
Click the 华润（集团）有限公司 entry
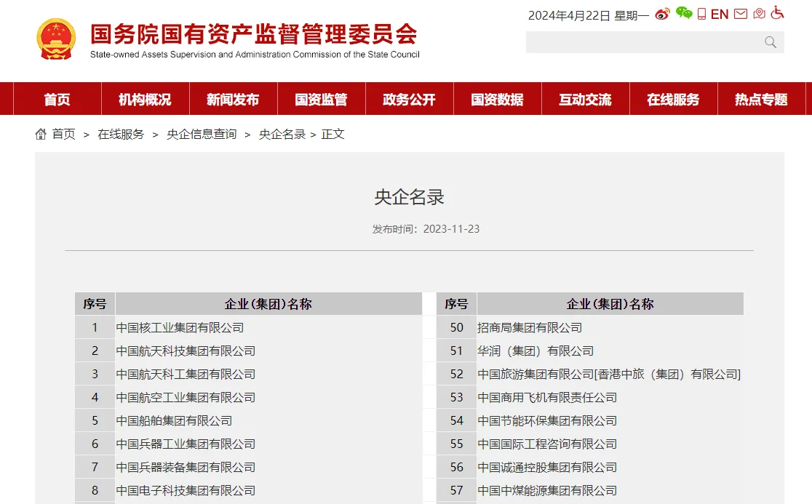(x=536, y=351)
